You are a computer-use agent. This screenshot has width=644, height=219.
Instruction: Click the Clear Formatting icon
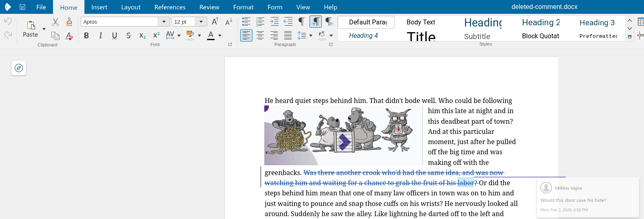69,36
